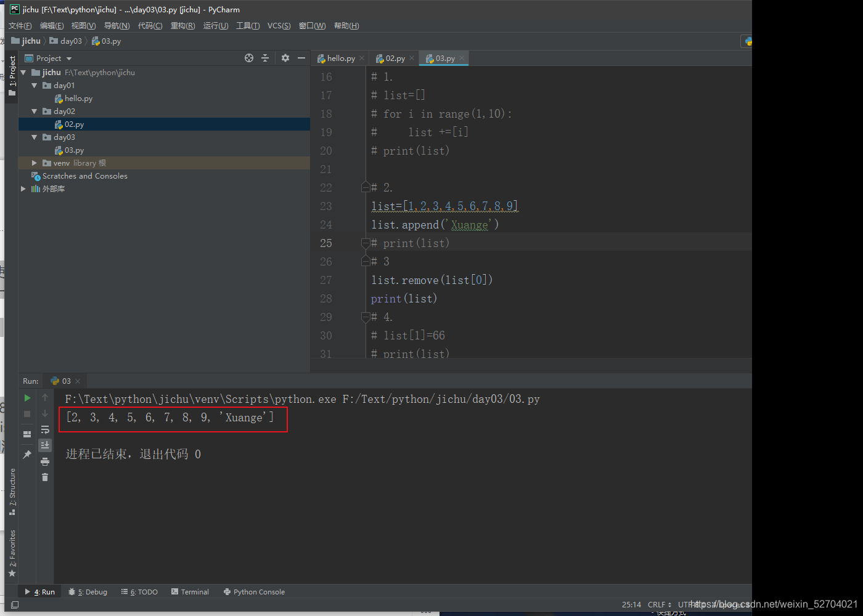Open the VCS(S) menu
Viewport: 863px width, 616px height.
(x=279, y=26)
